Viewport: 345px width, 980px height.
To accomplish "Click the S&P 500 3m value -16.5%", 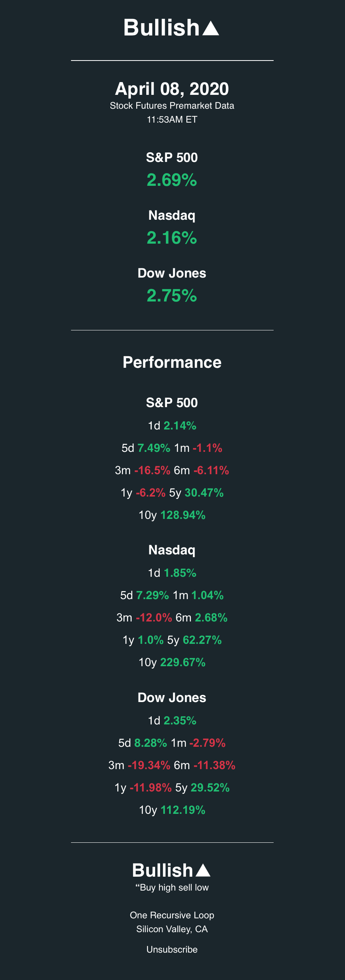I will tap(152, 470).
